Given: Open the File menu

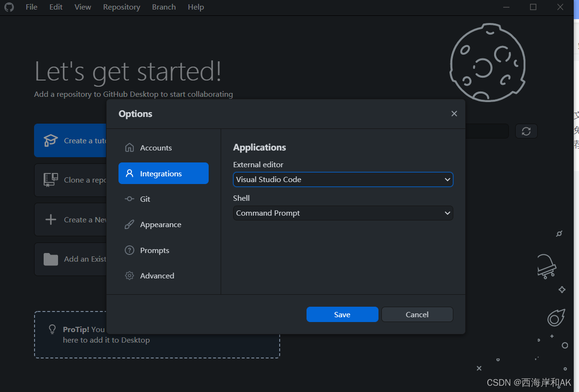Looking at the screenshot, I should 31,7.
